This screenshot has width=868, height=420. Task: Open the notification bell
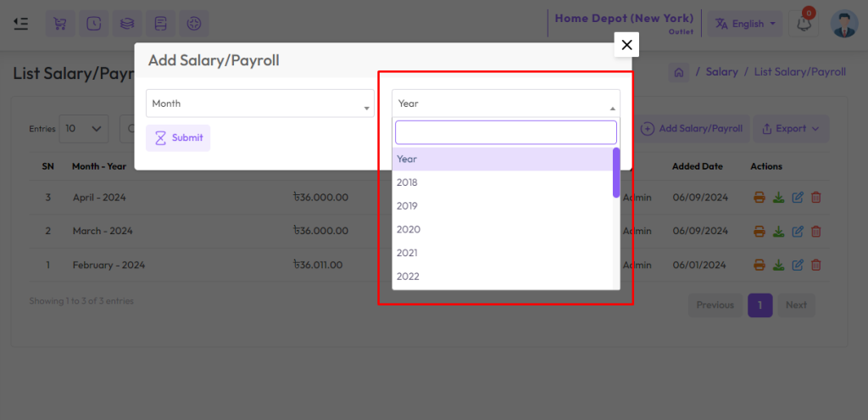[x=804, y=24]
